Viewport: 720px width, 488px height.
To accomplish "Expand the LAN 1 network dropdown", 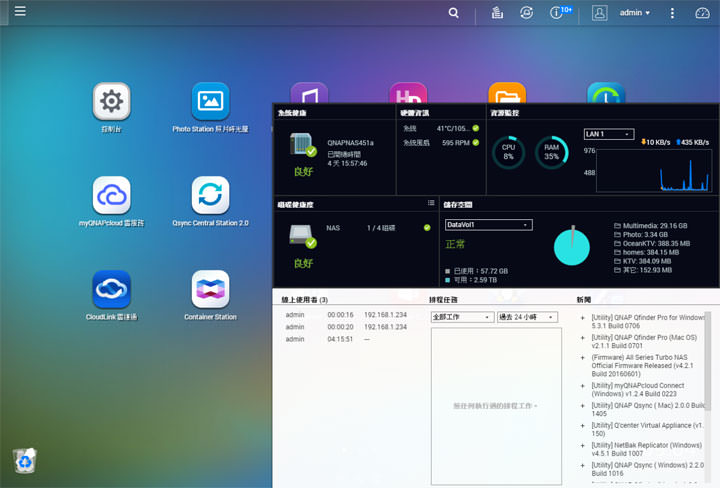I will click(608, 134).
